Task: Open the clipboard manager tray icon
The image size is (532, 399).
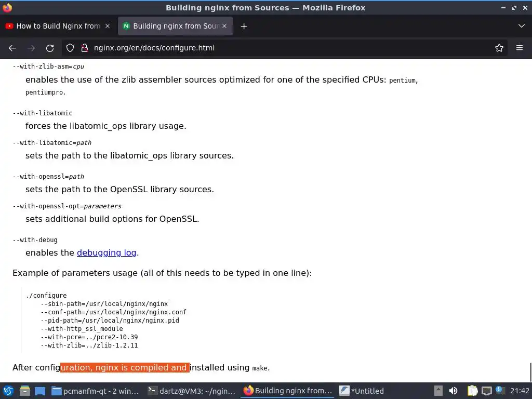Action: tap(472, 391)
